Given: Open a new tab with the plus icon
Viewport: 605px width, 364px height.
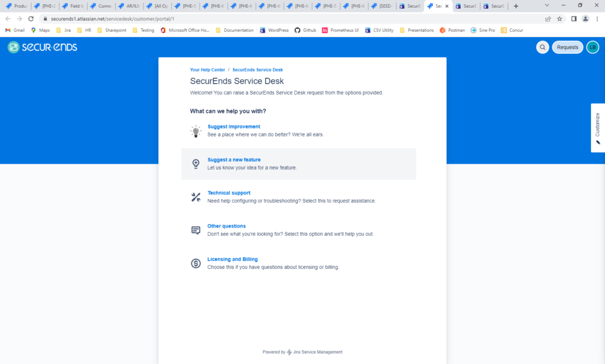Looking at the screenshot, I should (516, 6).
